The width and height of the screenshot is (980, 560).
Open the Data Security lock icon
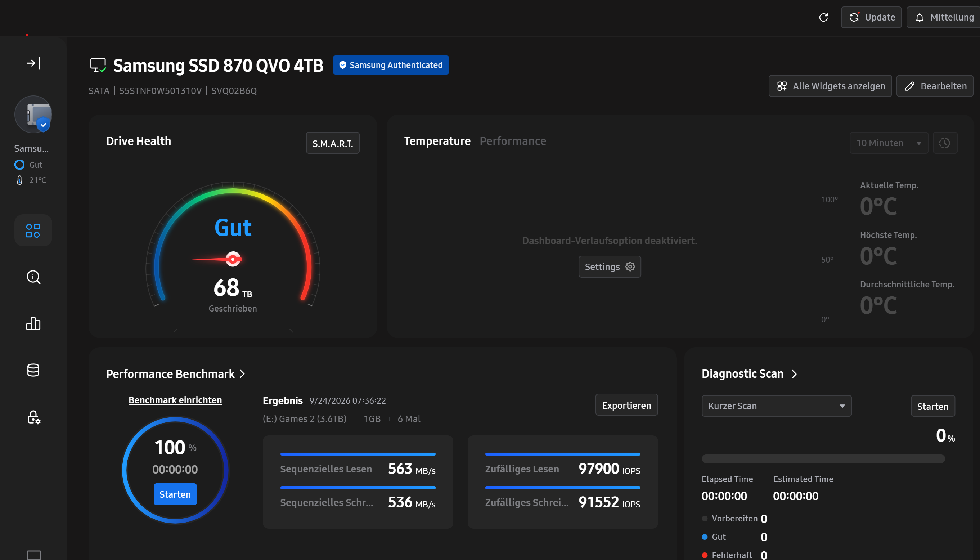(x=34, y=417)
